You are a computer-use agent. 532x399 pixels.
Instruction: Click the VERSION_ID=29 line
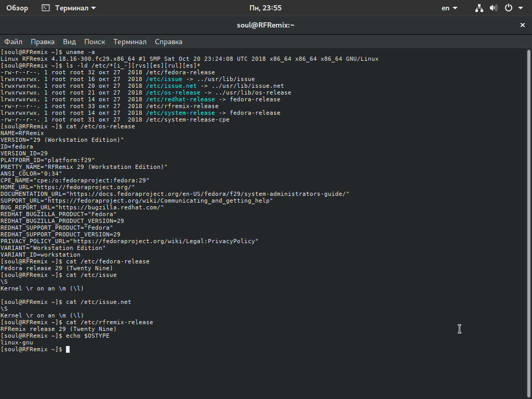[24, 153]
